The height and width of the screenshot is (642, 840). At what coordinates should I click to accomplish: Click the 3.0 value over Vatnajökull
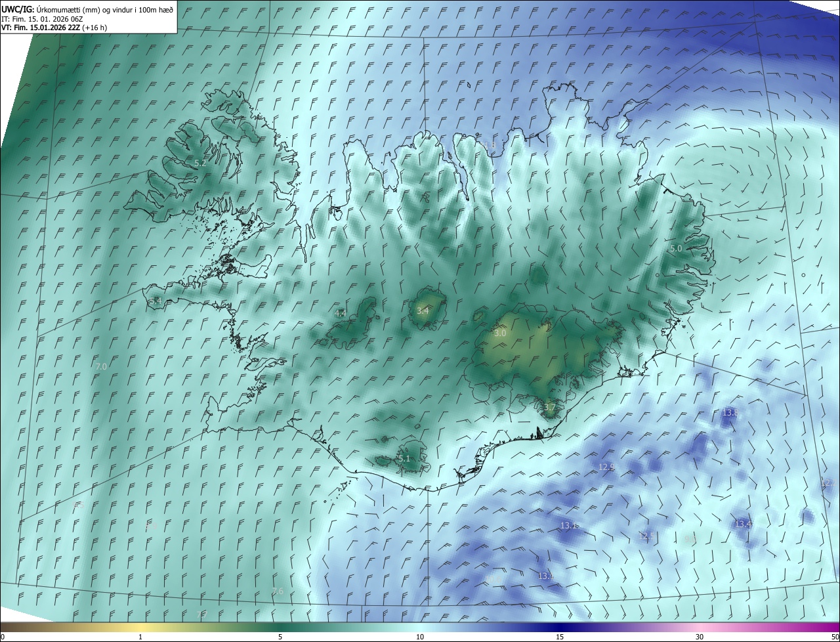[x=500, y=333]
